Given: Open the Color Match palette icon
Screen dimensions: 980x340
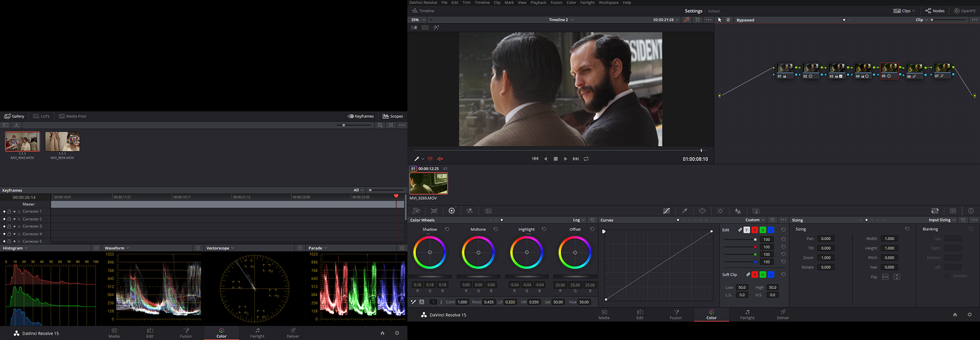Looking at the screenshot, I should tap(434, 211).
